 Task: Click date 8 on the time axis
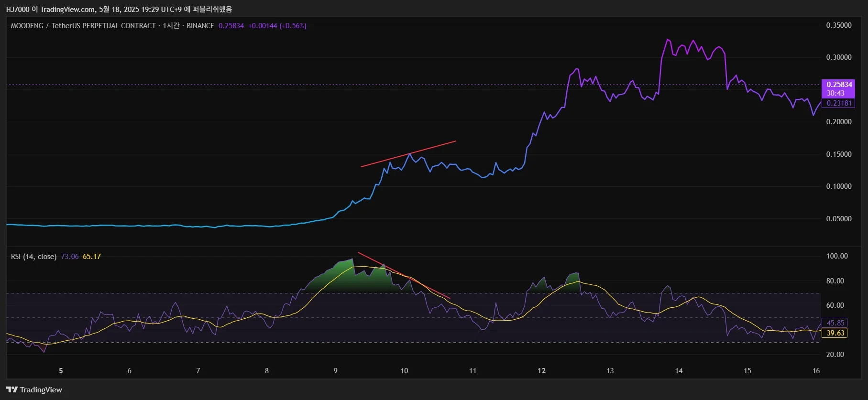click(x=267, y=371)
